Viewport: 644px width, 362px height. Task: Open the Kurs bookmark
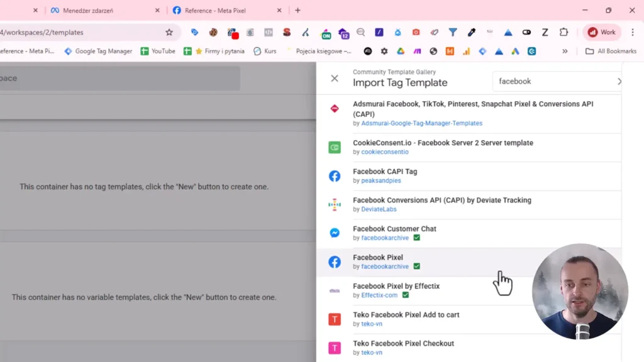tap(265, 52)
